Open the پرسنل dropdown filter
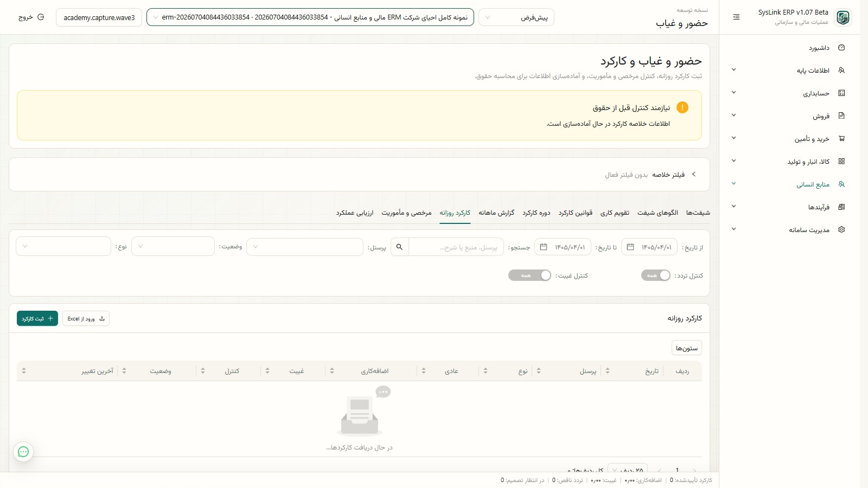Screen dimensions: 868x488 [305, 247]
